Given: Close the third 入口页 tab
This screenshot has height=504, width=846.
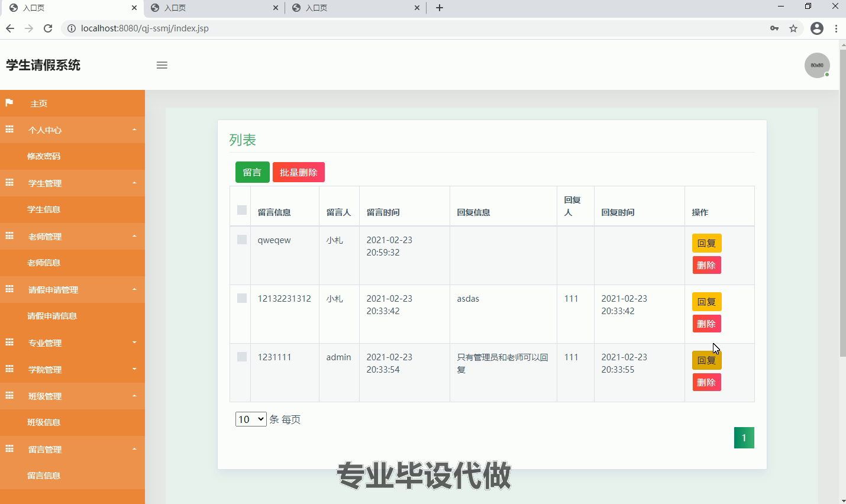Looking at the screenshot, I should (x=417, y=8).
